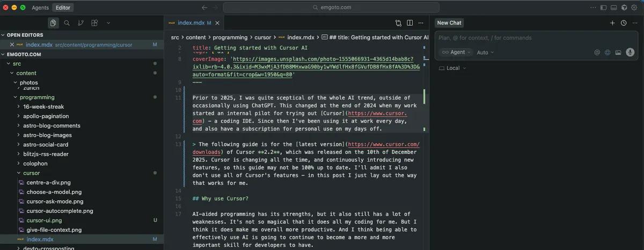This screenshot has width=644, height=250.
Task: Click the open changes compare icon
Action: click(x=398, y=23)
